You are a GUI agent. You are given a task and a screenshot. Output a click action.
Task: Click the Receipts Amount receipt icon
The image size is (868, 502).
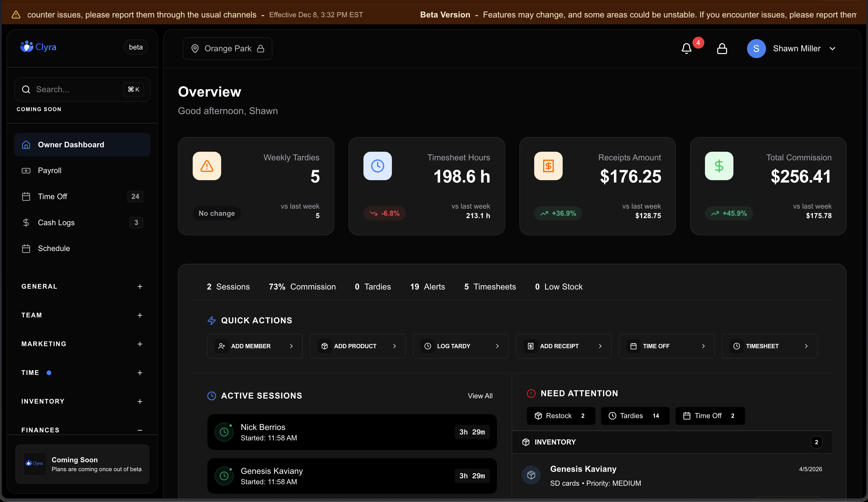(x=548, y=166)
